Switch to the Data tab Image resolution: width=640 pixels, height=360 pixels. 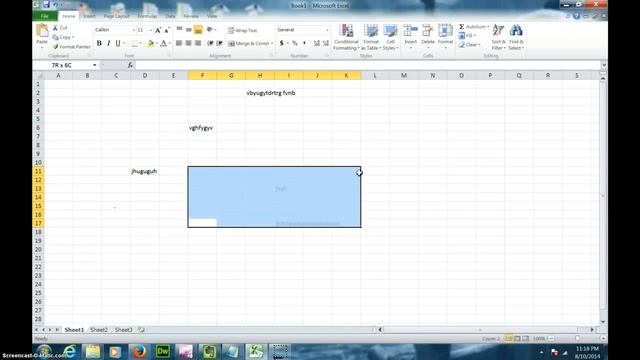click(x=170, y=16)
